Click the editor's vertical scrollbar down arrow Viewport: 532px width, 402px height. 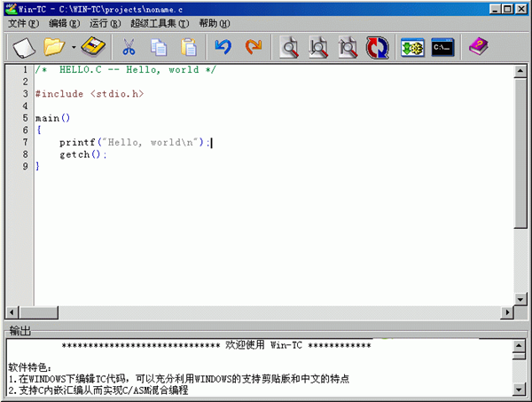coord(520,297)
